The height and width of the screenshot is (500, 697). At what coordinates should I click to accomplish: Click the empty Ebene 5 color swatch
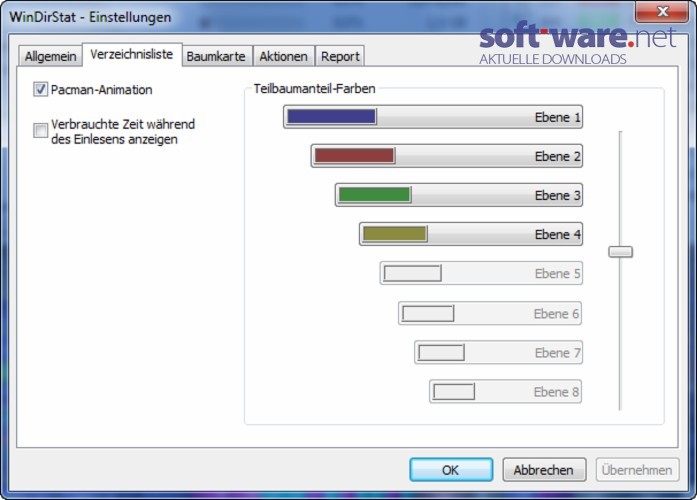tap(413, 273)
